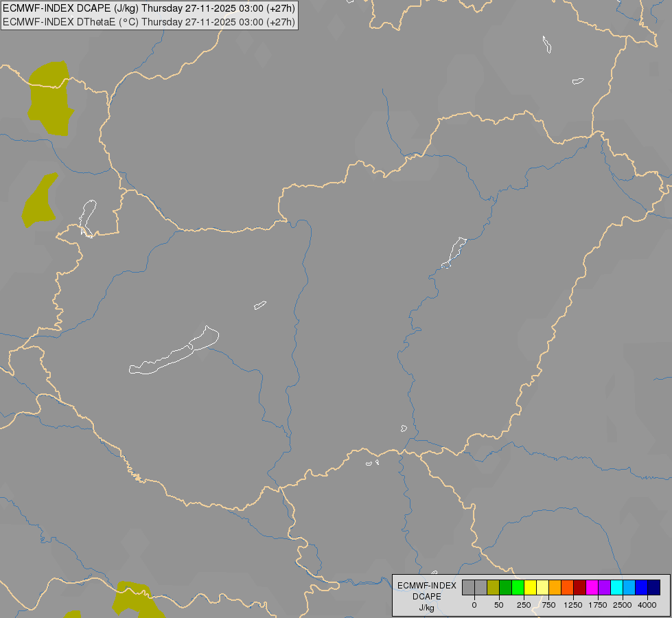Click the '1750' legend scale value
This screenshot has width=672, height=618.
tap(598, 605)
